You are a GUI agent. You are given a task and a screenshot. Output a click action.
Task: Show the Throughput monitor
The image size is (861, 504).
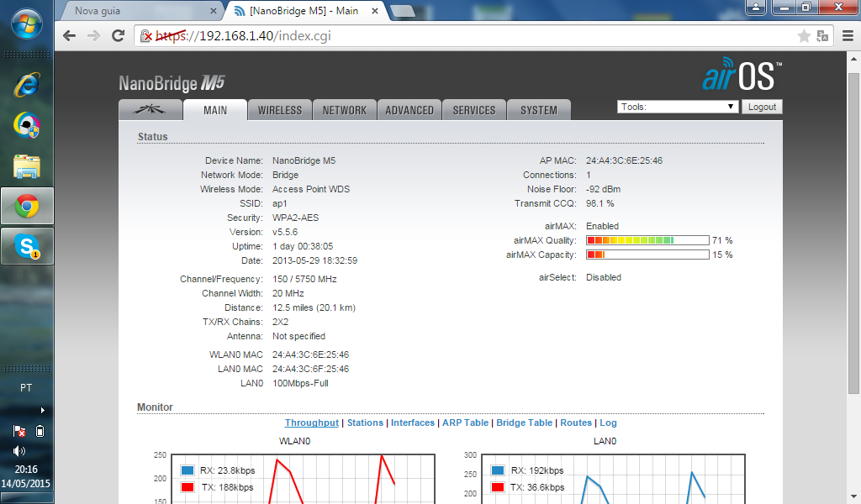pos(311,423)
